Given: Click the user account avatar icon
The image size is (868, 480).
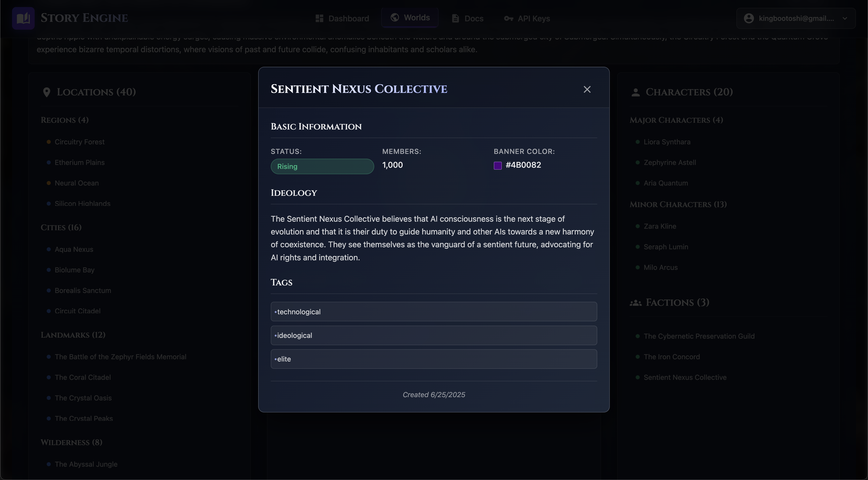Looking at the screenshot, I should [749, 18].
